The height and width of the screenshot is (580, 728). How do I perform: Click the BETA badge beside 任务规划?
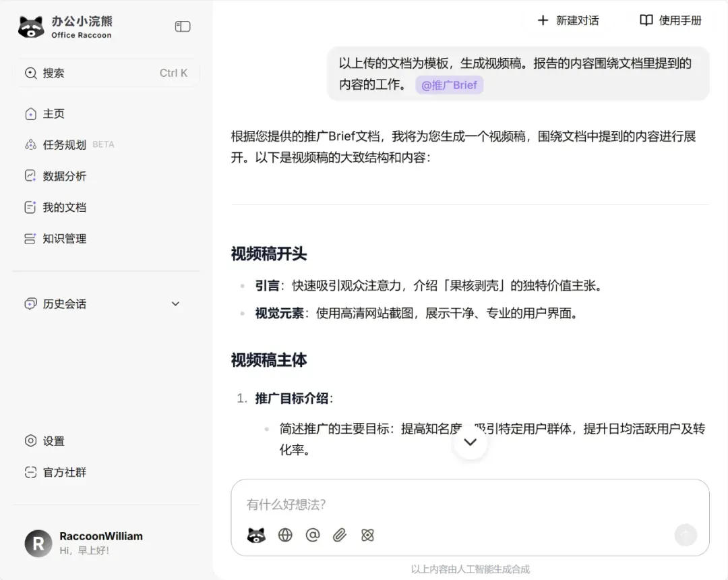click(103, 144)
